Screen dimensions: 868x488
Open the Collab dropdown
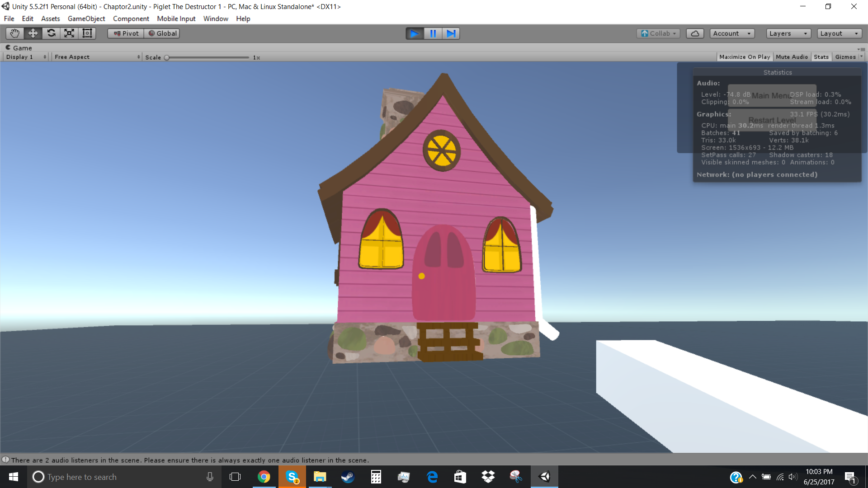658,33
